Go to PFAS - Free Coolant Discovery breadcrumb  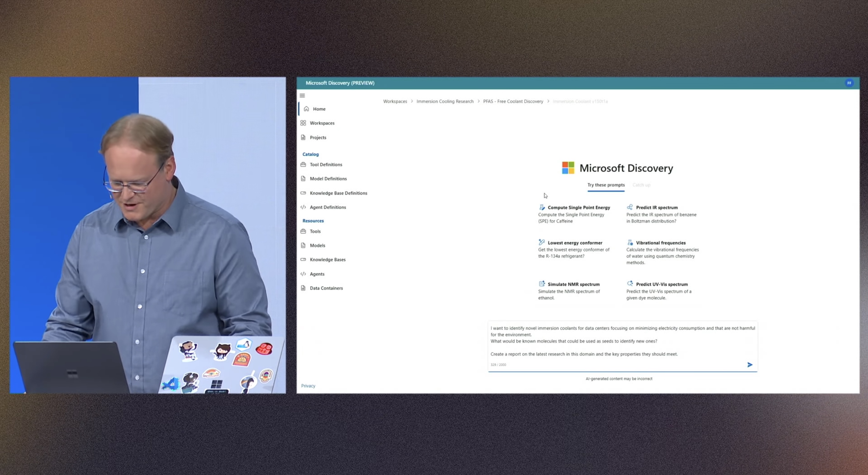point(513,101)
